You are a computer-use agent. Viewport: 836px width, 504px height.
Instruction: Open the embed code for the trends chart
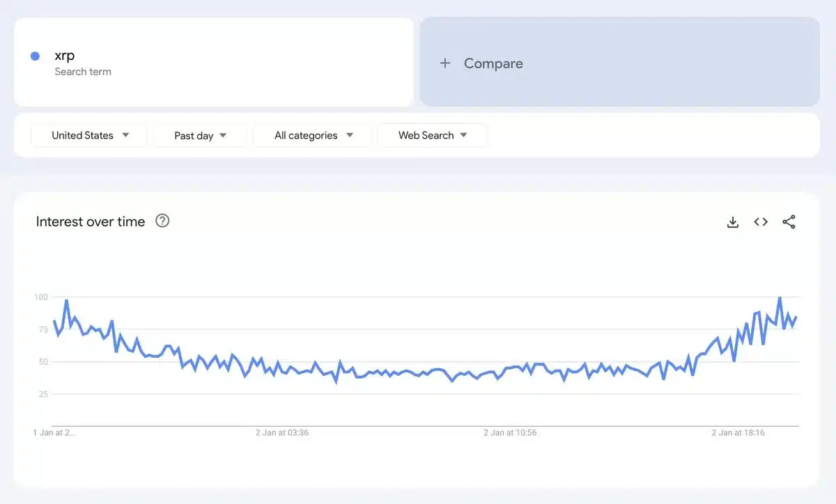coord(760,221)
